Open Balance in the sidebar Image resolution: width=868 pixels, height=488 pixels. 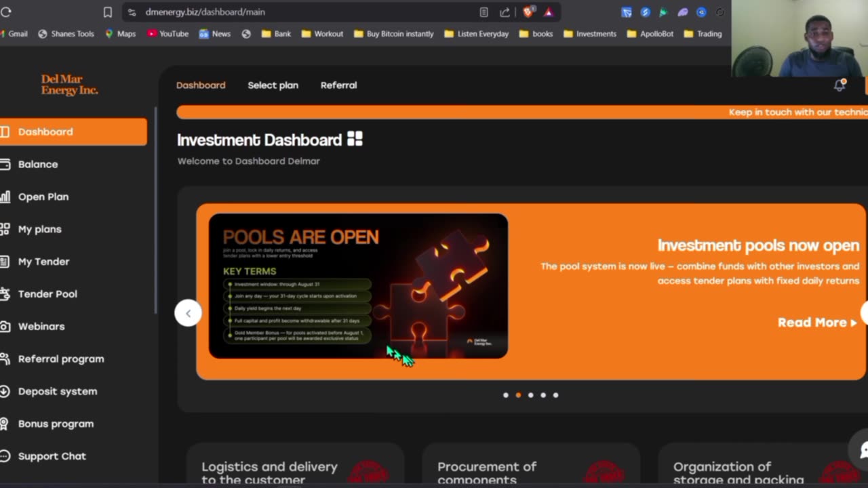[x=38, y=164]
